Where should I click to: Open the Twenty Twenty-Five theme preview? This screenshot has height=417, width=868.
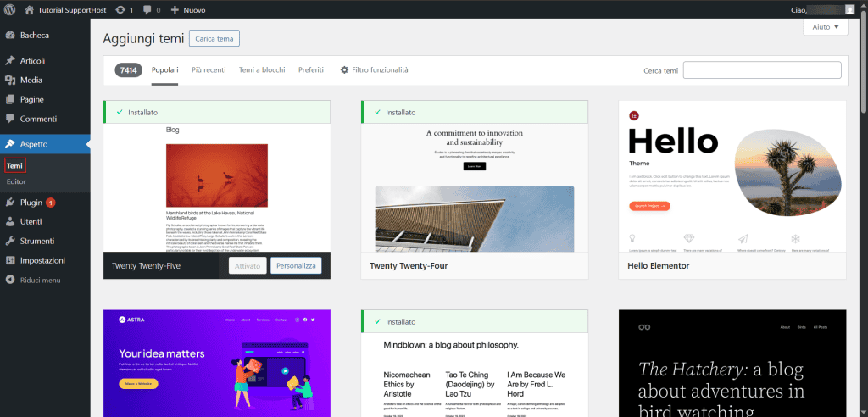click(x=217, y=187)
